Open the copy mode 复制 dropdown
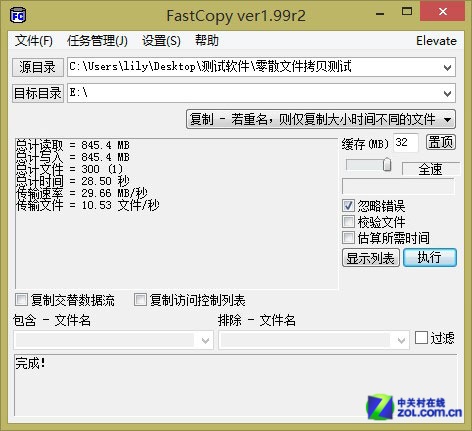This screenshot has width=472, height=431. 321,119
